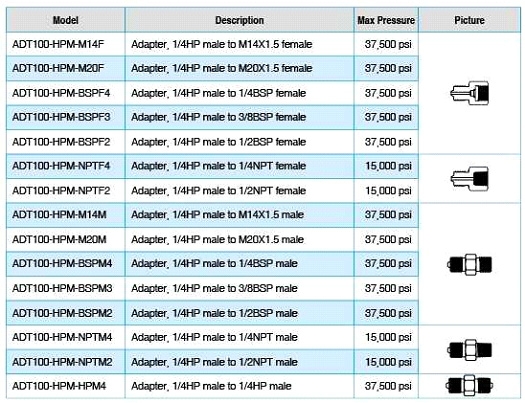Click the female BSP adapter picture
The height and width of the screenshot is (403, 525).
469,93
